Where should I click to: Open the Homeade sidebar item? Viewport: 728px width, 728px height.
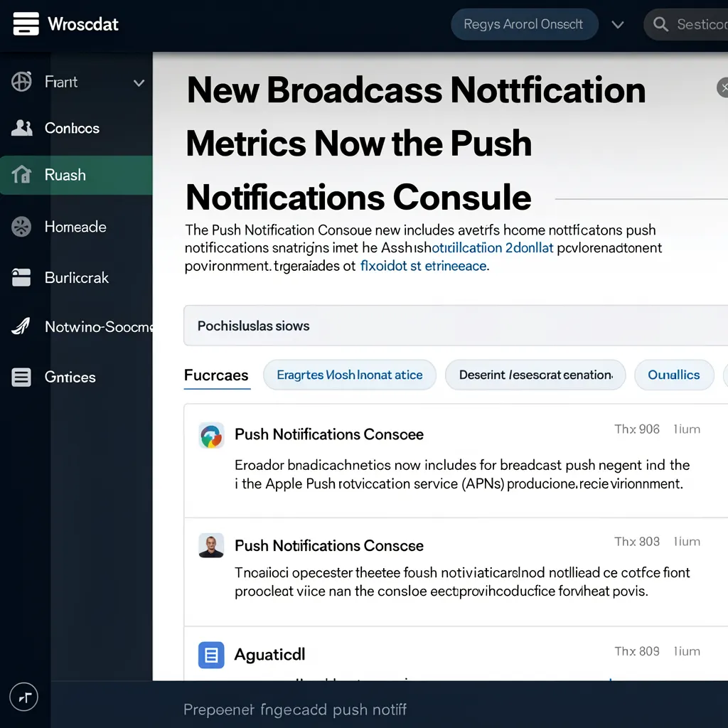[76, 227]
